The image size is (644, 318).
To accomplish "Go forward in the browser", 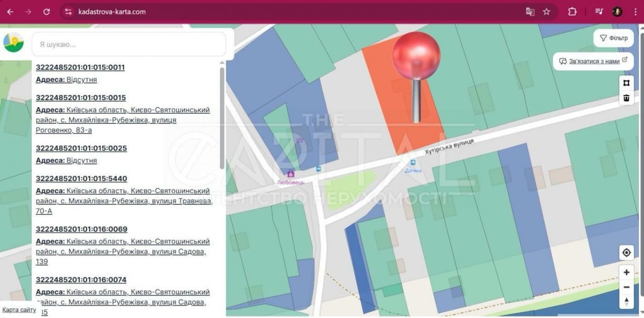I will (28, 12).
